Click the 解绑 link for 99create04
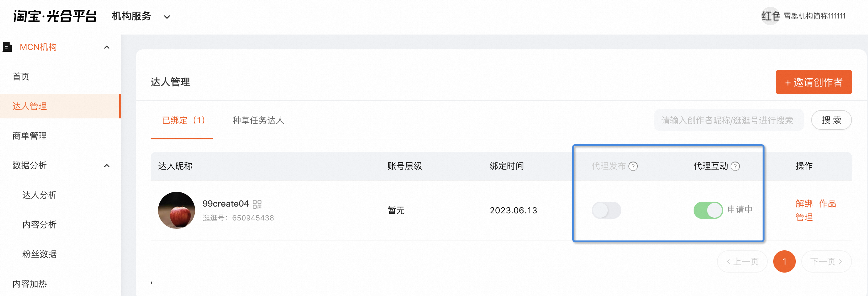868x296 pixels. tap(804, 203)
